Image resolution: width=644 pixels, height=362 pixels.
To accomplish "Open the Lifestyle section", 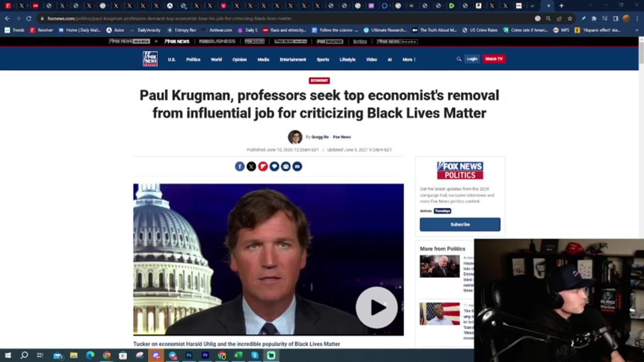I will [x=348, y=59].
